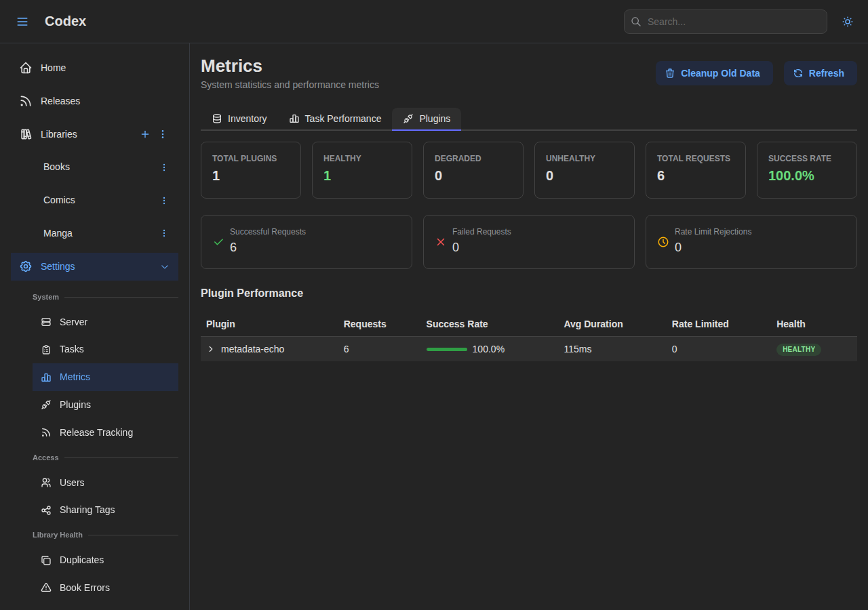Click the green check Successful Requests icon
This screenshot has width=868, height=610.
(218, 242)
